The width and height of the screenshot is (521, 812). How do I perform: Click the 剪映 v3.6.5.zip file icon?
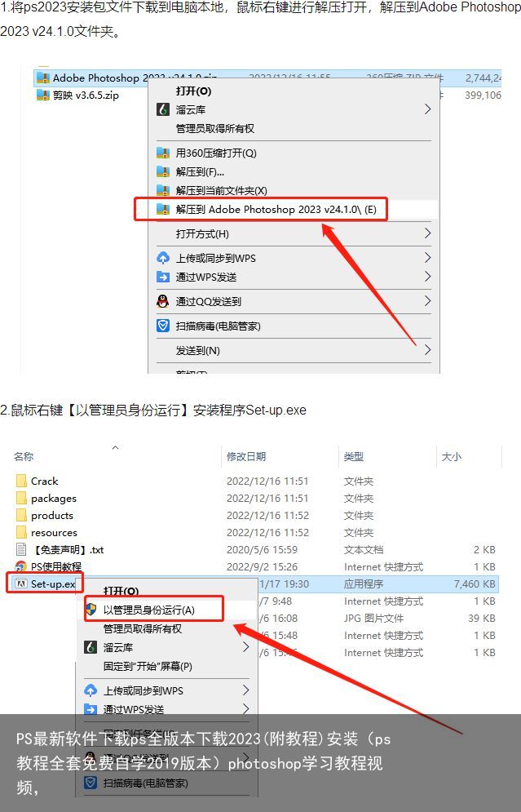(43, 95)
